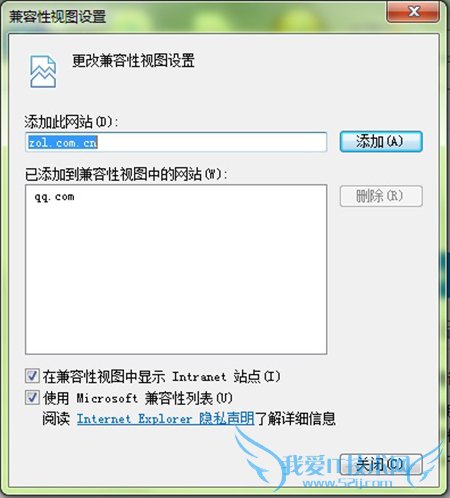Screen dimensions: 450x498
Task: Open Internet Explorer 隐私声明 link
Action: pyautogui.click(x=166, y=419)
